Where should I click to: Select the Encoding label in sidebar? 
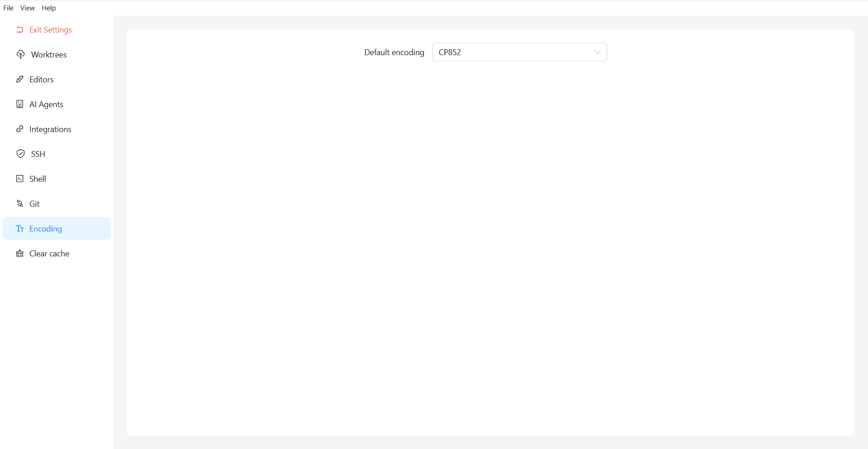tap(46, 229)
